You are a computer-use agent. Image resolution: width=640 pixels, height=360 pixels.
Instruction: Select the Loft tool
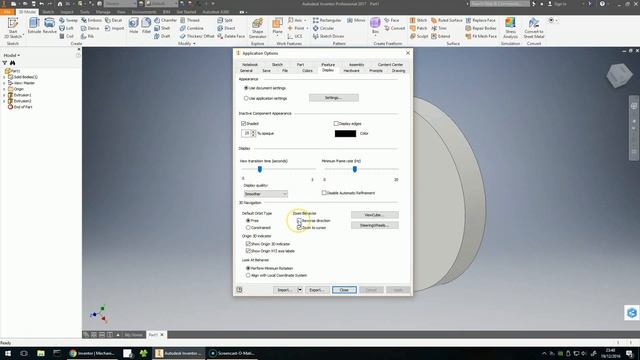coord(67,28)
